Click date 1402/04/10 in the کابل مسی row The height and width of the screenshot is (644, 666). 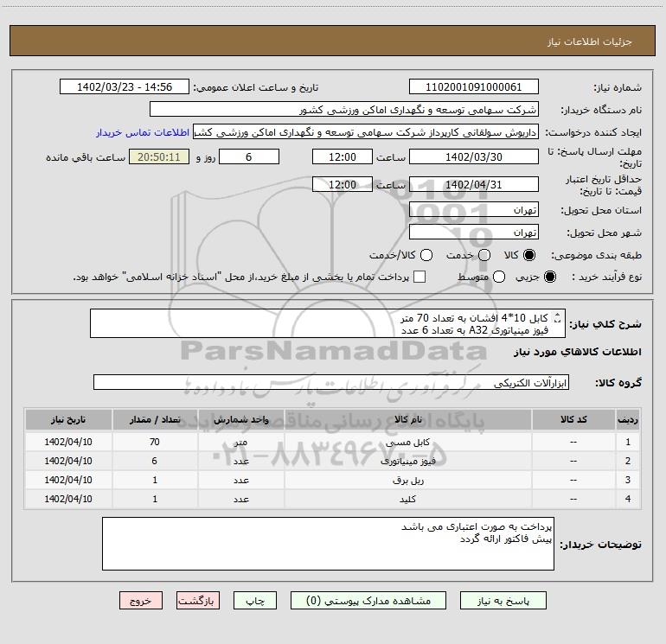68,442
